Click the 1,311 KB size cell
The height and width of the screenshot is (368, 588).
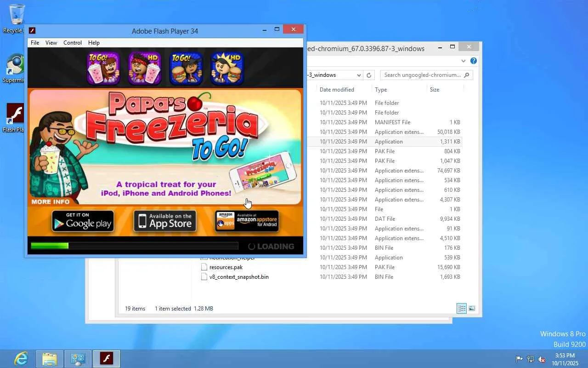click(x=450, y=142)
